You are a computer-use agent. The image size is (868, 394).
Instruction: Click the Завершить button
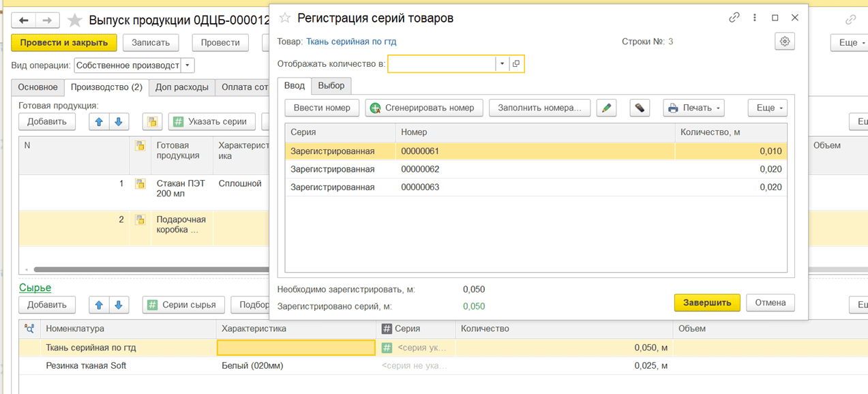[706, 303]
